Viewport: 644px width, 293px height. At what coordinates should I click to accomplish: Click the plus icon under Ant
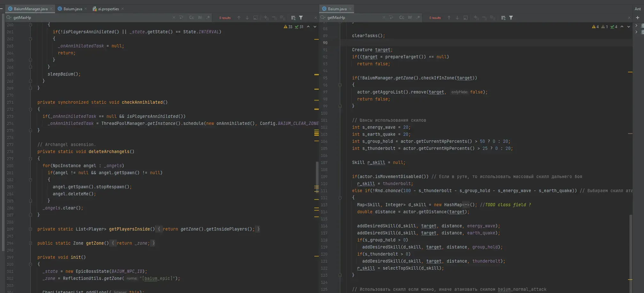coord(638,18)
